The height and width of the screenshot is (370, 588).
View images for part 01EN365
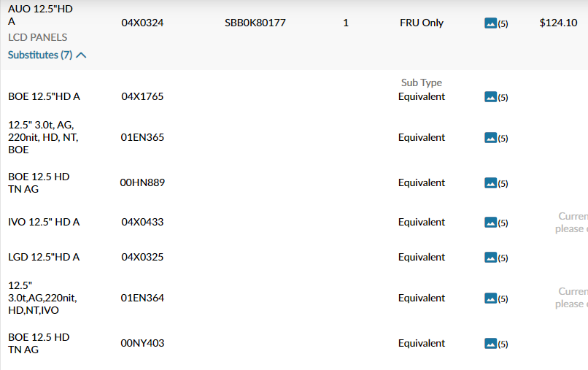(490, 138)
